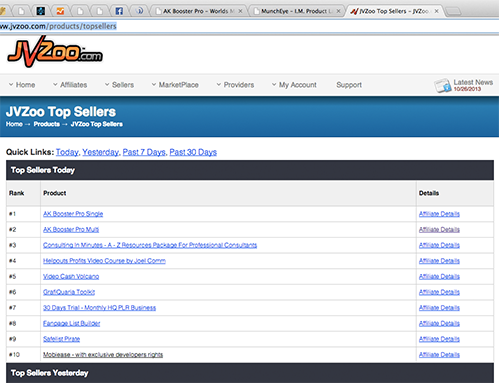The width and height of the screenshot is (499, 383).
Task: View Affiliate Details for rank #10
Action: coord(439,355)
